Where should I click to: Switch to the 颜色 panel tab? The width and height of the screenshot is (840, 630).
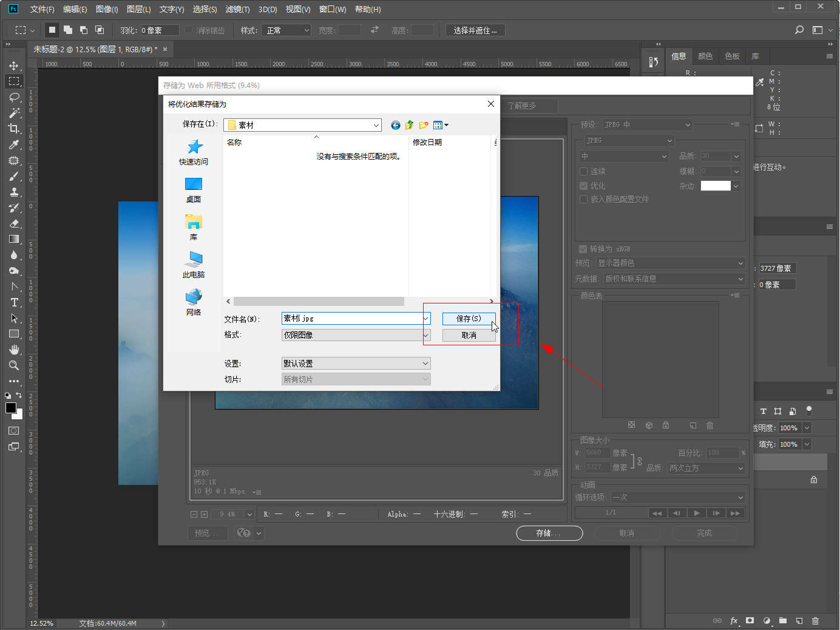point(705,56)
